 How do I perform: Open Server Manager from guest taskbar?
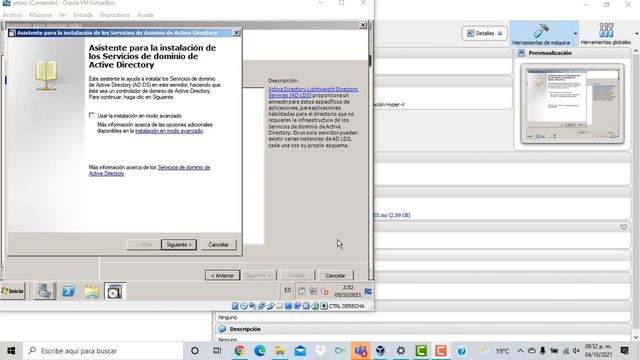44,291
